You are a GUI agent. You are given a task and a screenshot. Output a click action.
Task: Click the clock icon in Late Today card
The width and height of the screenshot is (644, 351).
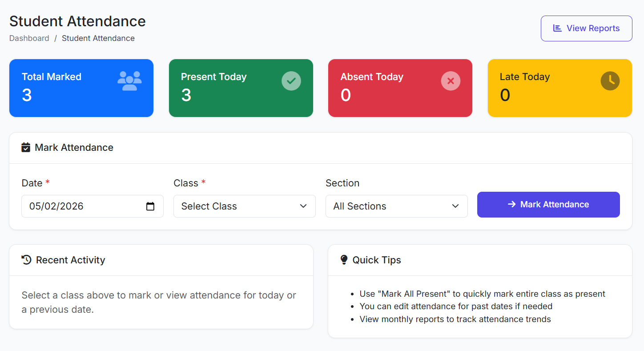(610, 81)
